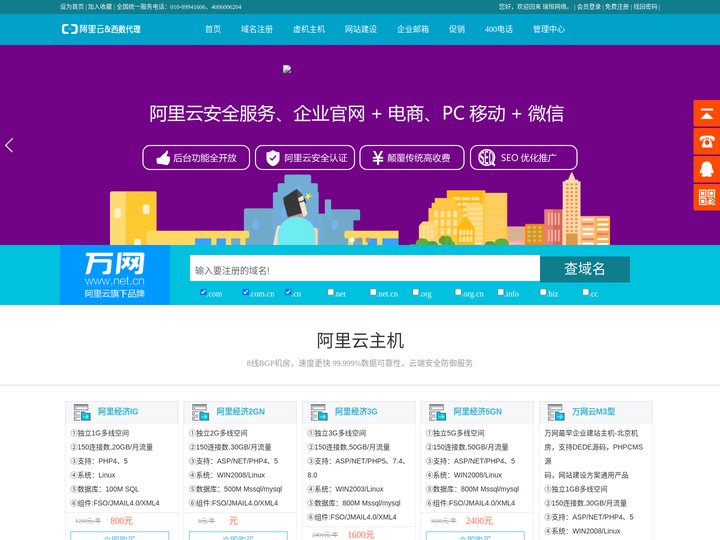Check the .biz domain checkbox
This screenshot has width=720, height=540.
[x=543, y=292]
